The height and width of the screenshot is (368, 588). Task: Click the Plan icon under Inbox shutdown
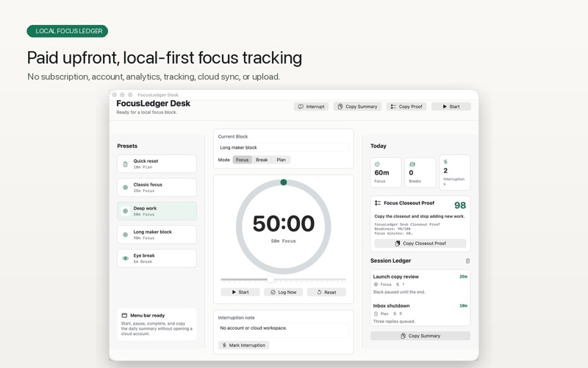pyautogui.click(x=376, y=314)
